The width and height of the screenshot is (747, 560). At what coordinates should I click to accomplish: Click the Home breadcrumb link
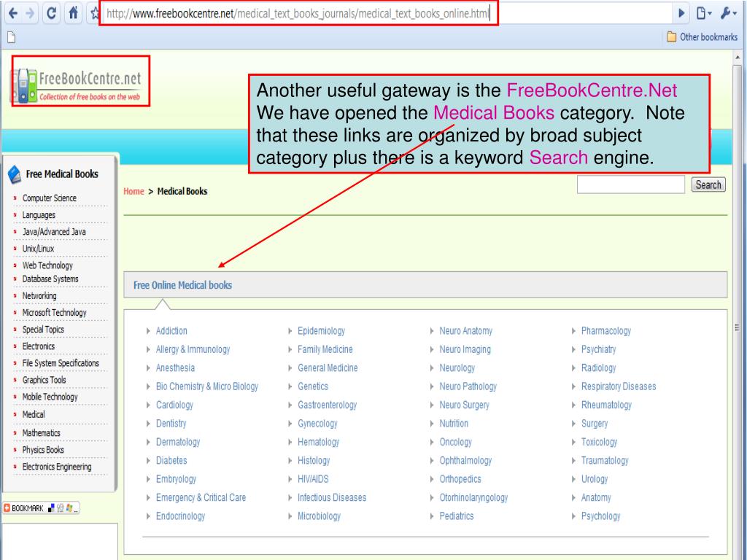(133, 191)
